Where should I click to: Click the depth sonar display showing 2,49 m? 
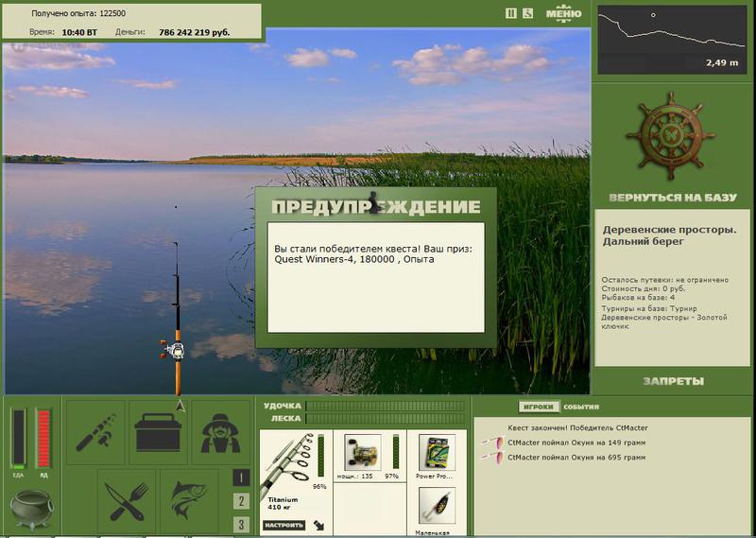coord(672,40)
